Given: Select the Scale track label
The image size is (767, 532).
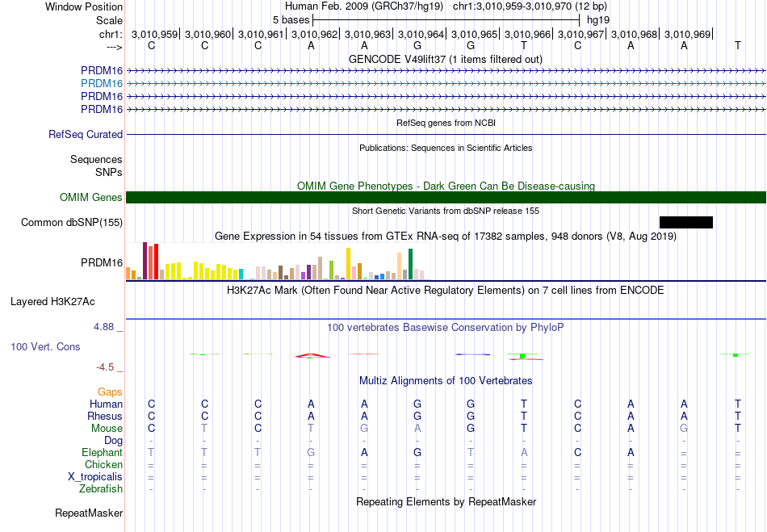Looking at the screenshot, I should point(109,20).
